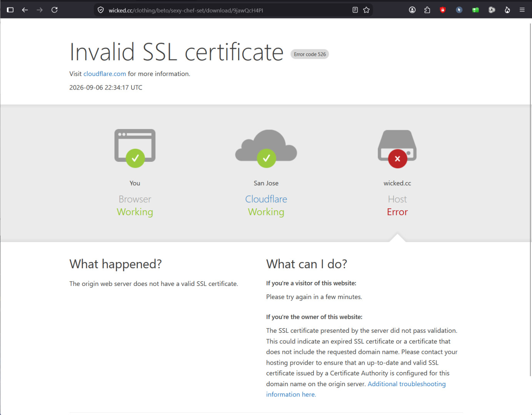Click the wicked.cc host name label

coord(397,183)
